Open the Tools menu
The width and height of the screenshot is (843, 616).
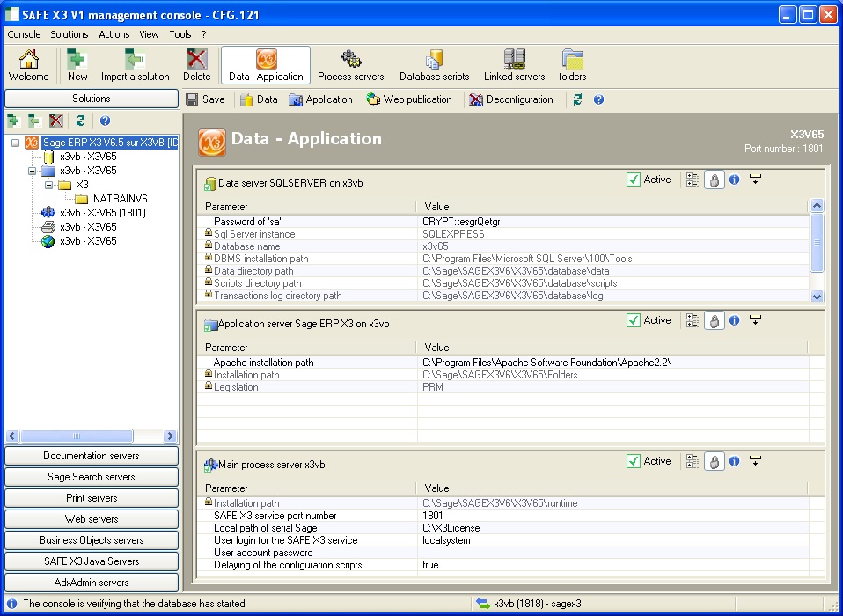[180, 34]
